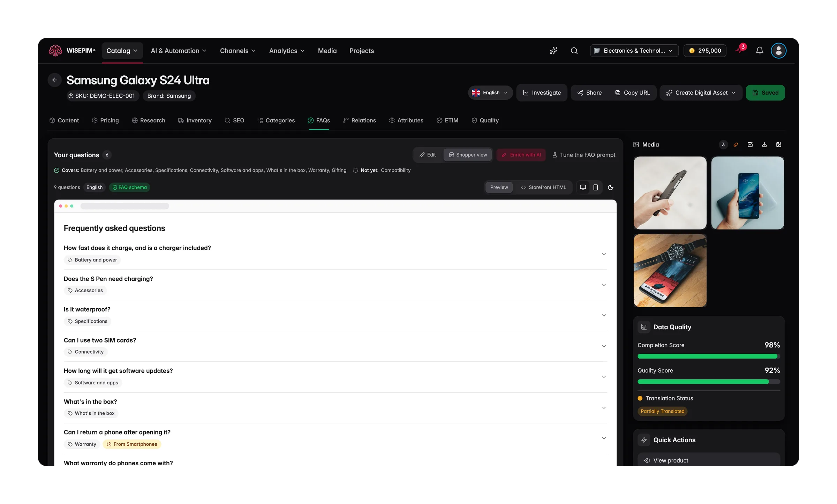Open Create Digital Asset dropdown
Image resolution: width=837 pixels, height=504 pixels.
pyautogui.click(x=701, y=93)
